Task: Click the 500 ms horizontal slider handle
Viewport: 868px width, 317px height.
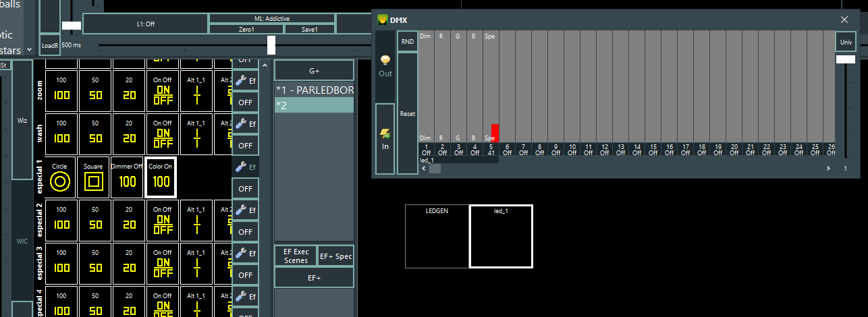Action: [271, 45]
